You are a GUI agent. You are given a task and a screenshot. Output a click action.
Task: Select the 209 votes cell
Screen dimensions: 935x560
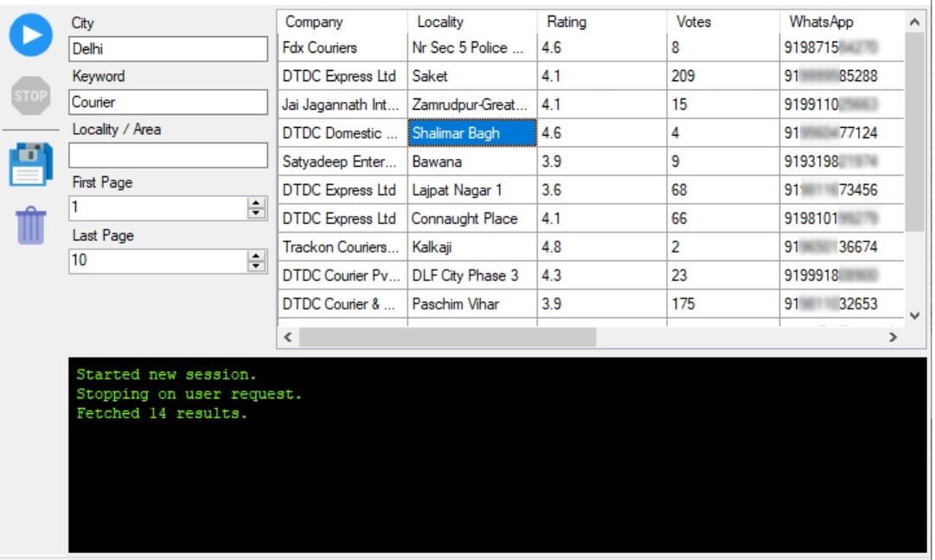(x=723, y=76)
